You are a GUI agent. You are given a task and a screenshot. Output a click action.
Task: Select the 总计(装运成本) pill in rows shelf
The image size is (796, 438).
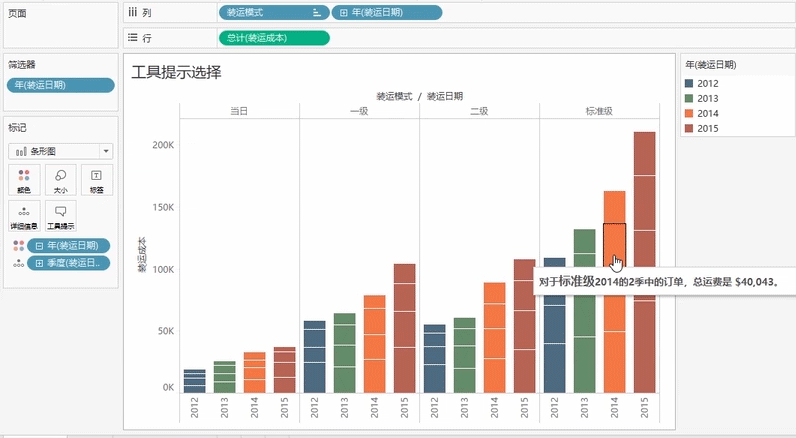point(273,38)
